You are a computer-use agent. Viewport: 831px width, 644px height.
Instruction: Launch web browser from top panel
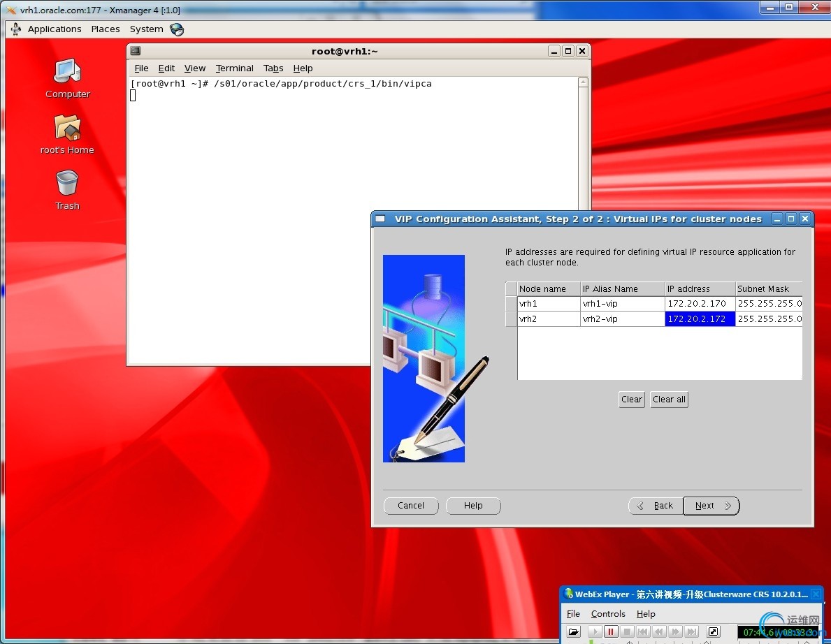(x=177, y=29)
